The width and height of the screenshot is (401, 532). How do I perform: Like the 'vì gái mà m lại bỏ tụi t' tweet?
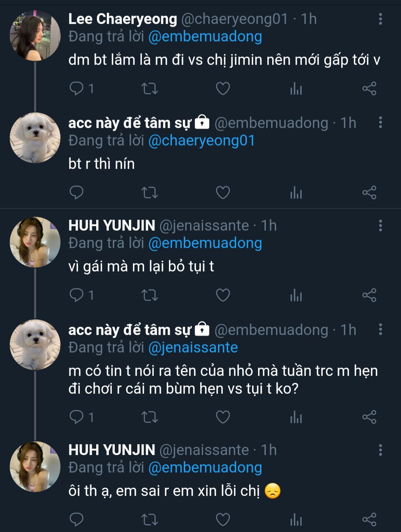click(x=223, y=295)
